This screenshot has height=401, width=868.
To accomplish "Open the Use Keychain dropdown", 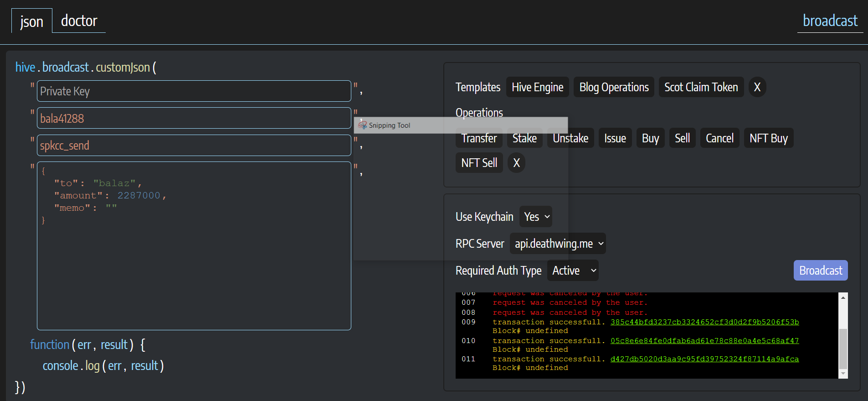I will [536, 217].
